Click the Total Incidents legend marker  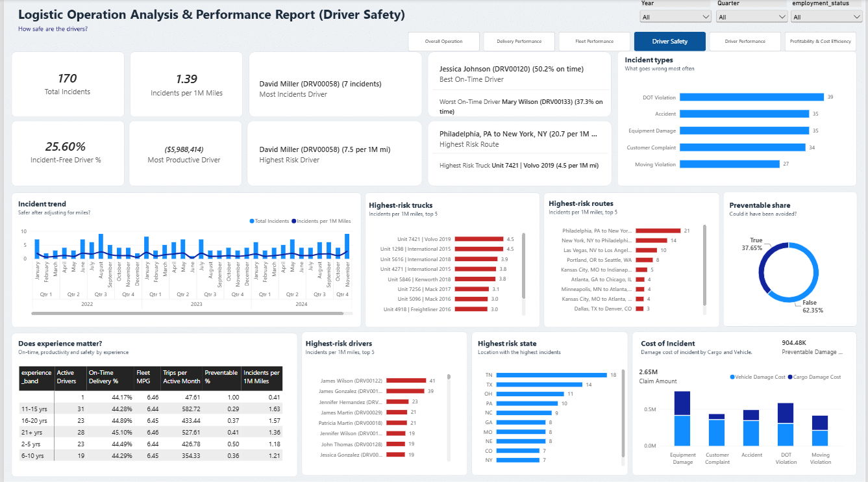(252, 222)
